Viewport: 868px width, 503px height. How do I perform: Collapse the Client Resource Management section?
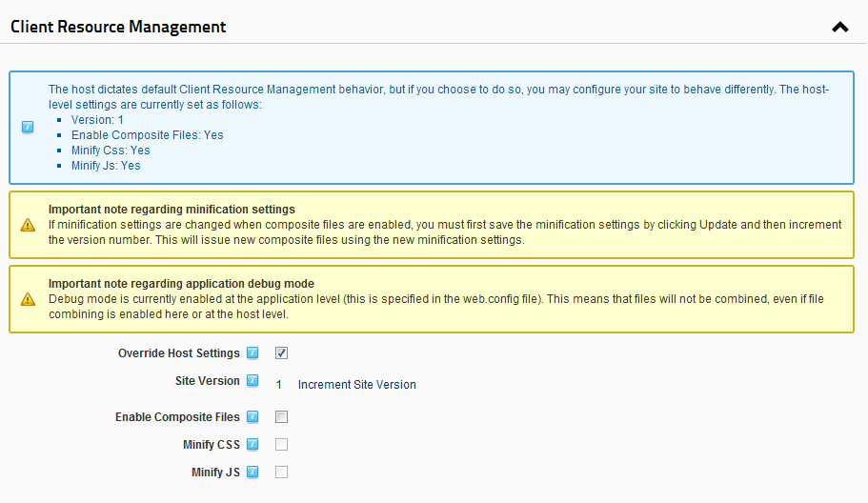point(839,27)
